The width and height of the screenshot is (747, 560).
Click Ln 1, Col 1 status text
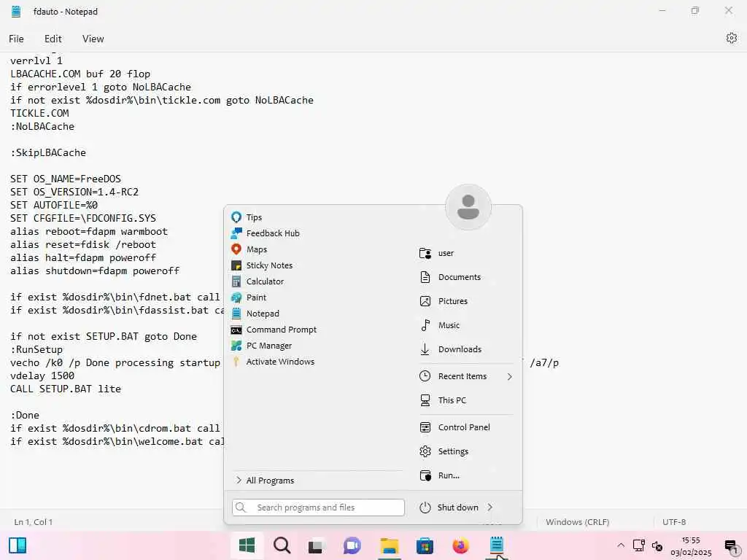click(x=34, y=522)
